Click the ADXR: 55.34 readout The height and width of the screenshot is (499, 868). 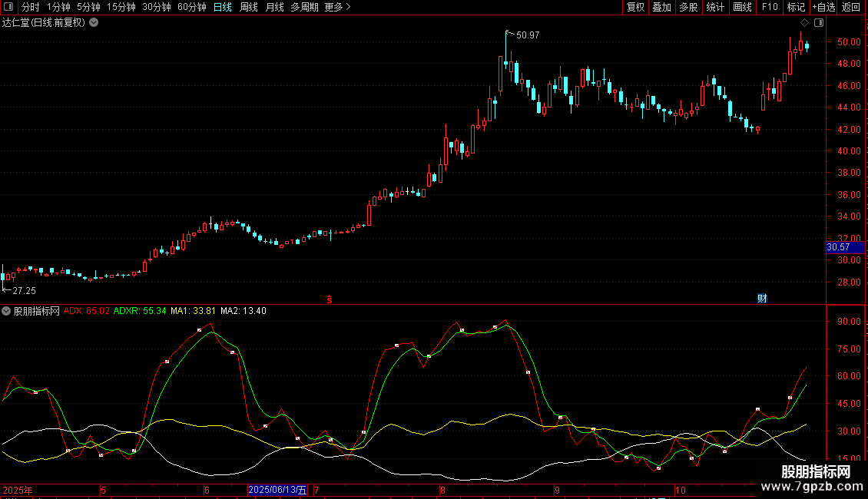(140, 311)
